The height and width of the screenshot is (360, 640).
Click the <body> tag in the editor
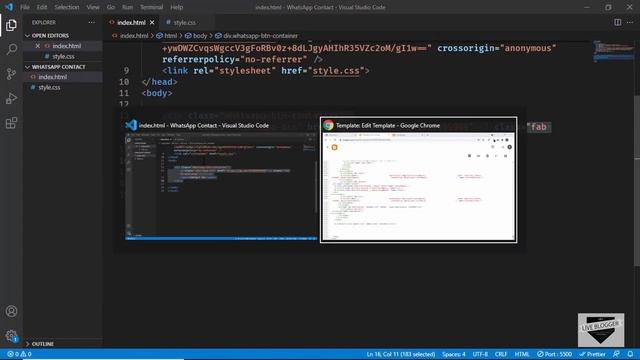point(157,93)
